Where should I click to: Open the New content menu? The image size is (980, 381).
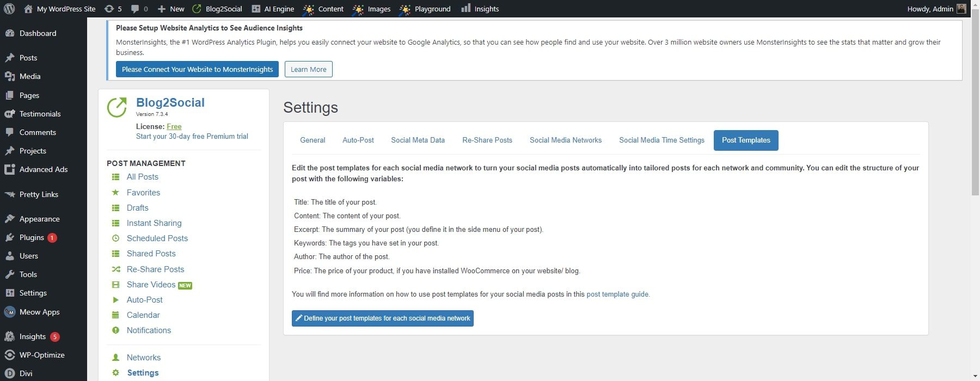pos(170,9)
